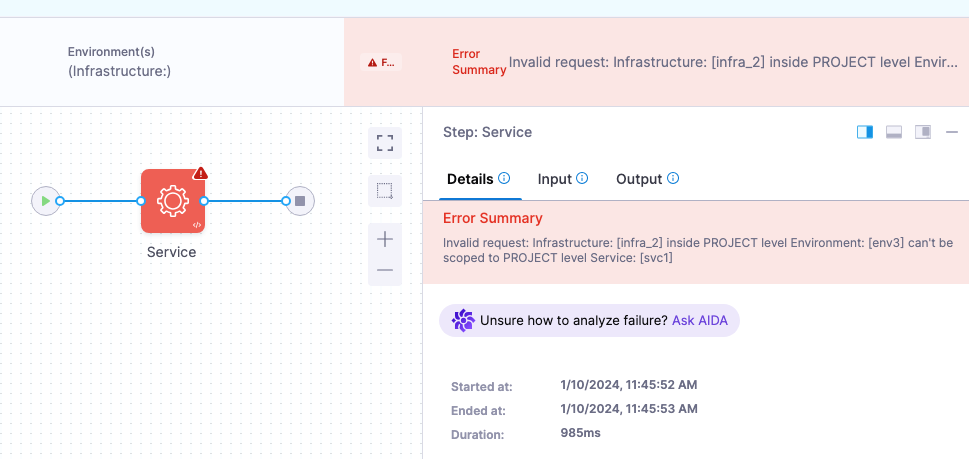Image resolution: width=969 pixels, height=459 pixels.
Task: Click the fit-to-screen canvas icon
Action: pos(385,143)
